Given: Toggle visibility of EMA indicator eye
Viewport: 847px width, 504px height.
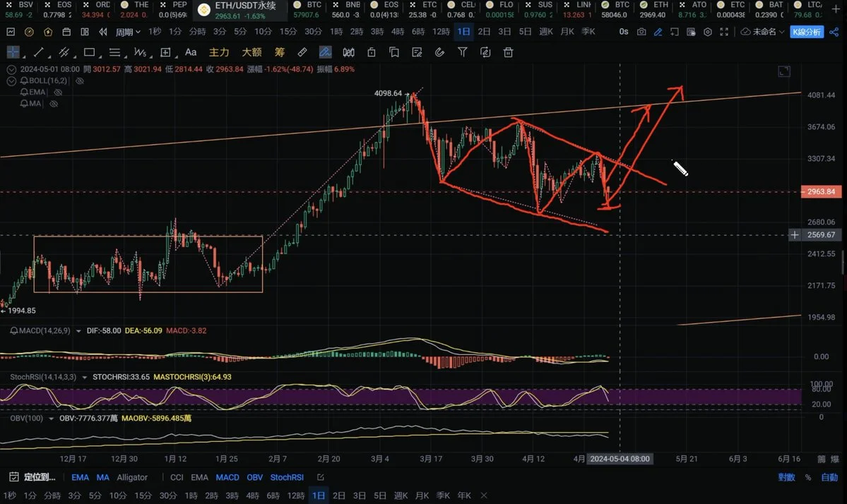Looking at the screenshot, I should 59,92.
